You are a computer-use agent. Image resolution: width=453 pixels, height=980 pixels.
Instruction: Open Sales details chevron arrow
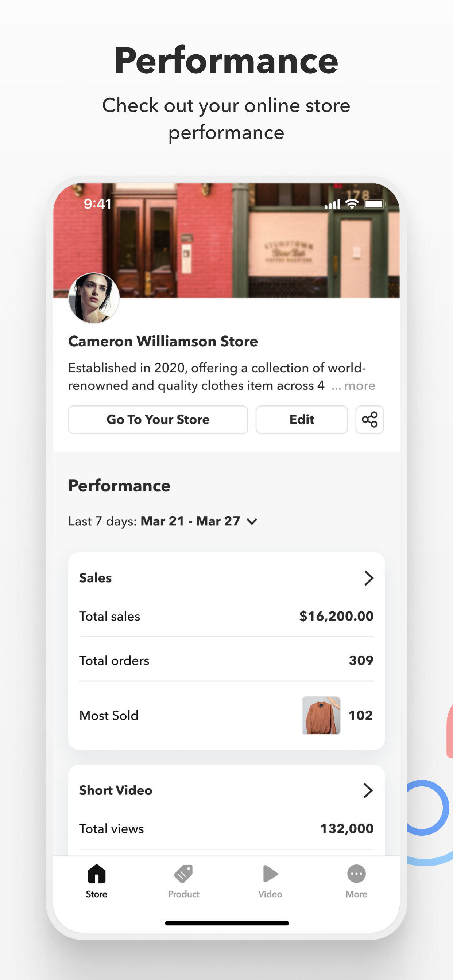(x=368, y=578)
